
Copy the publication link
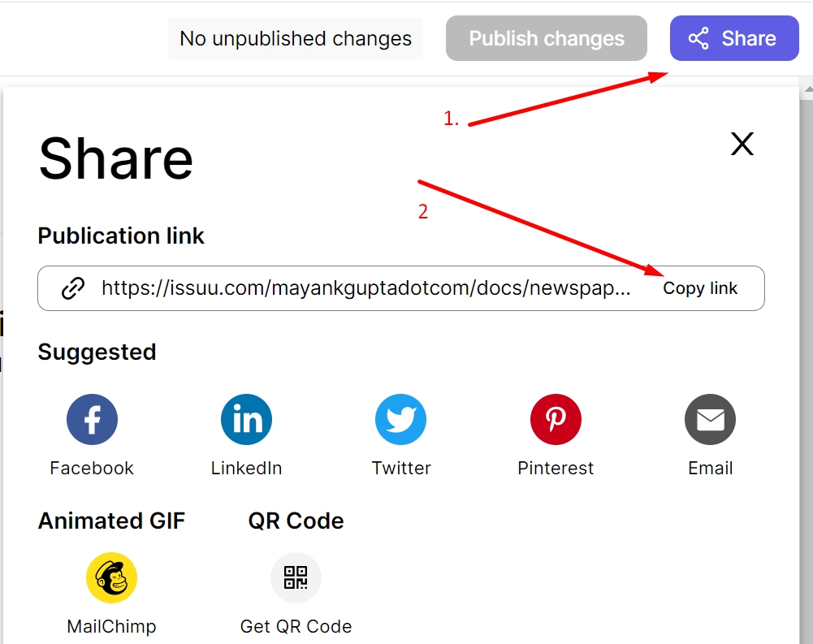pyautogui.click(x=700, y=287)
